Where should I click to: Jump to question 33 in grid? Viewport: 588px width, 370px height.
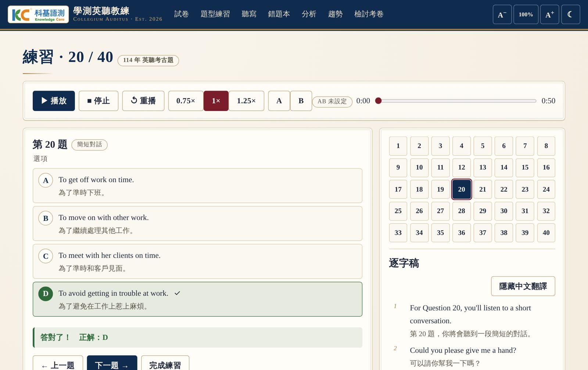398,233
